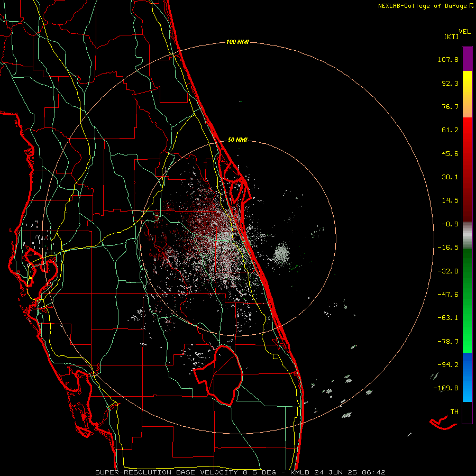Select the 76.7 scale value
The image size is (476, 476).
click(x=450, y=106)
